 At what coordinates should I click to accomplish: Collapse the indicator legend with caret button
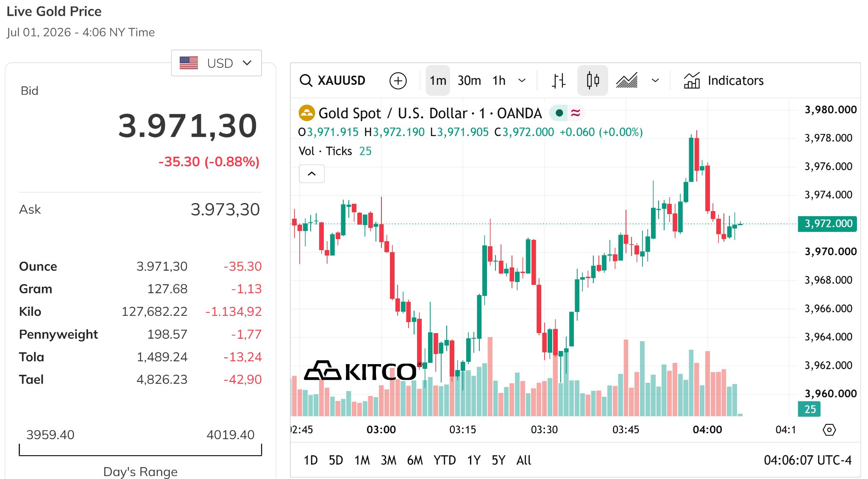[312, 174]
